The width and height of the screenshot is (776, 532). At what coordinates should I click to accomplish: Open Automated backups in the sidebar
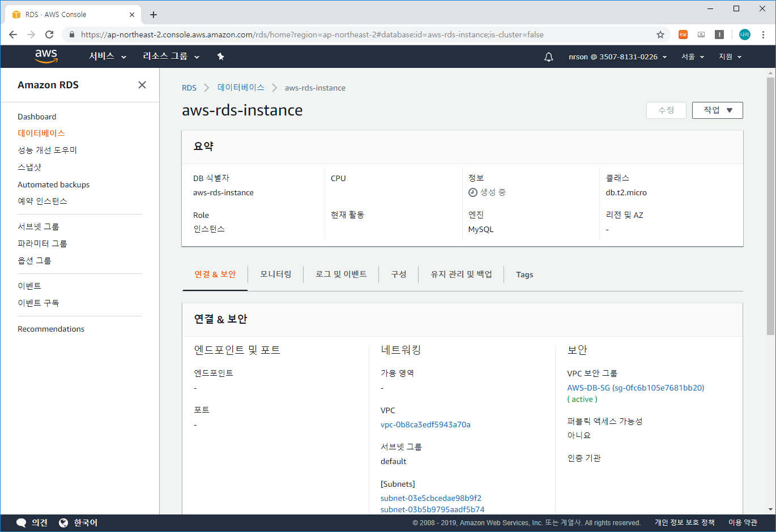53,185
